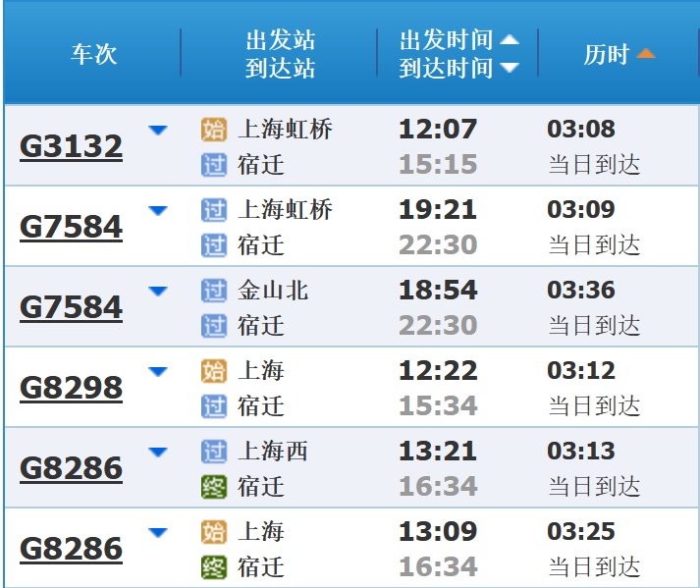Expand stops arrow for the 18:54 G7584
This screenshot has width=700, height=588.
click(x=157, y=291)
